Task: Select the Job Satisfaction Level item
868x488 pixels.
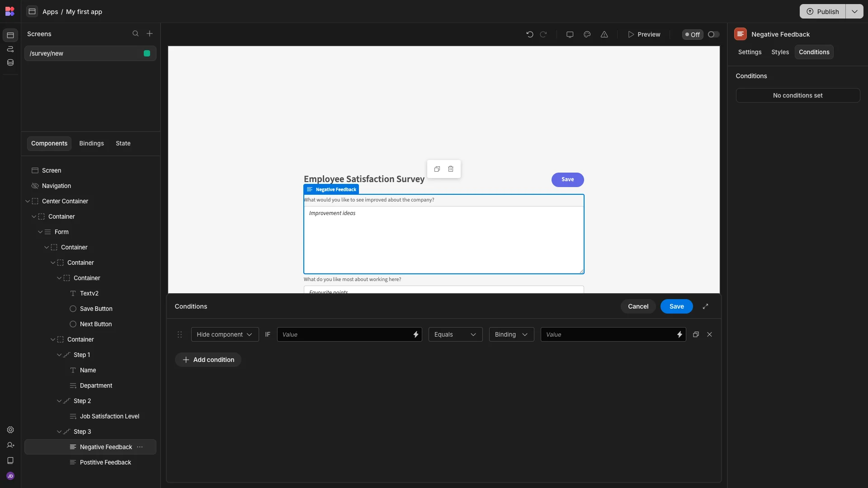Action: (90, 416)
